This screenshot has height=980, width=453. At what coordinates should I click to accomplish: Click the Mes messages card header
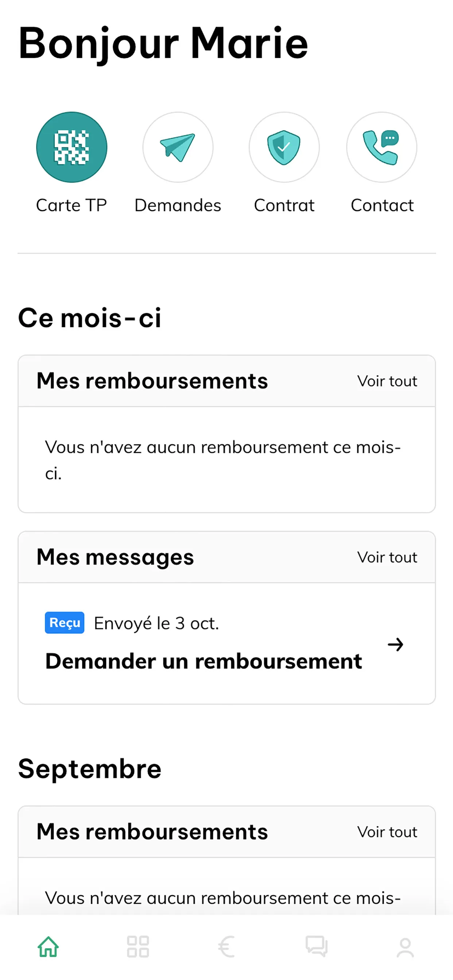point(226,557)
